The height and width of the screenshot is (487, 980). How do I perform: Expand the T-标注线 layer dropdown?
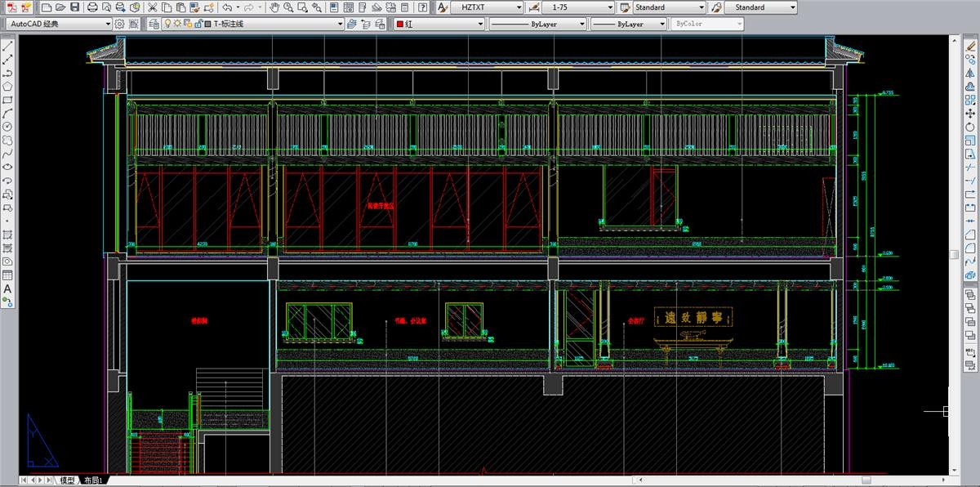[341, 25]
